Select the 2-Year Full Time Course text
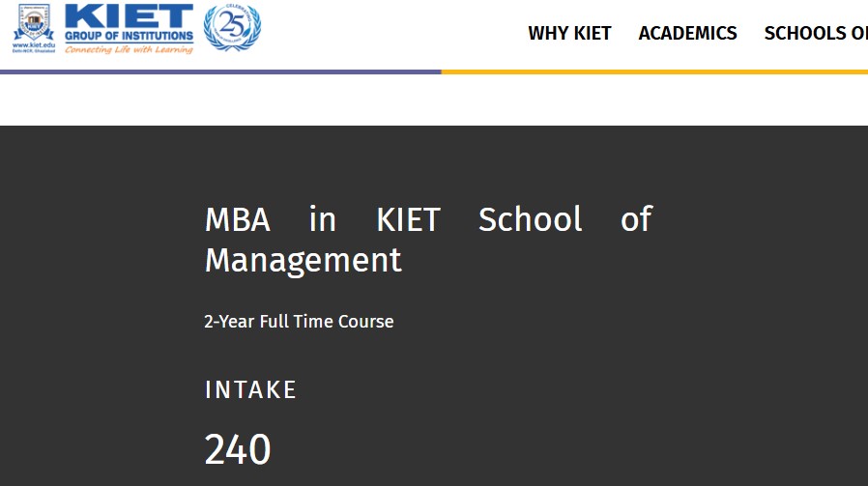The image size is (868, 486). [299, 321]
